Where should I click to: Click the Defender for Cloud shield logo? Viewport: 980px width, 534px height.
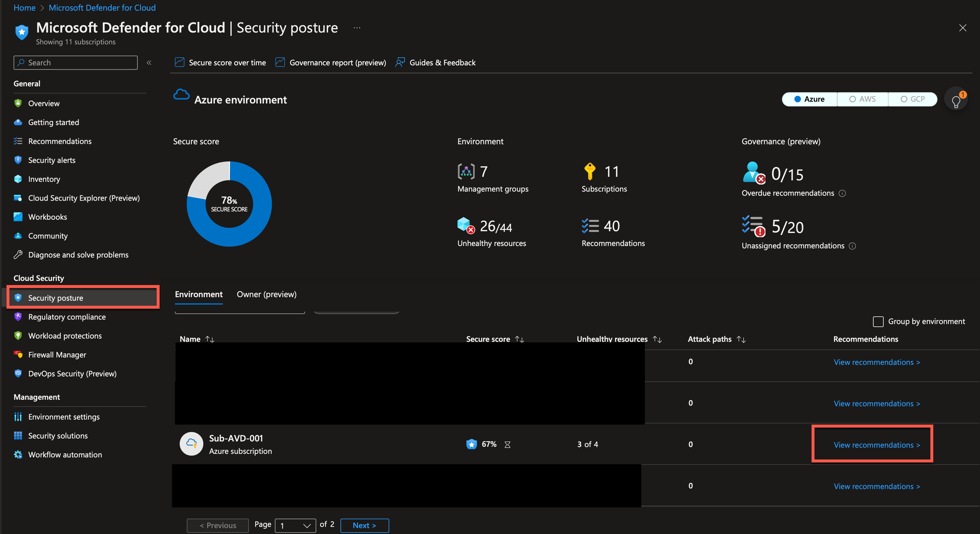22,32
